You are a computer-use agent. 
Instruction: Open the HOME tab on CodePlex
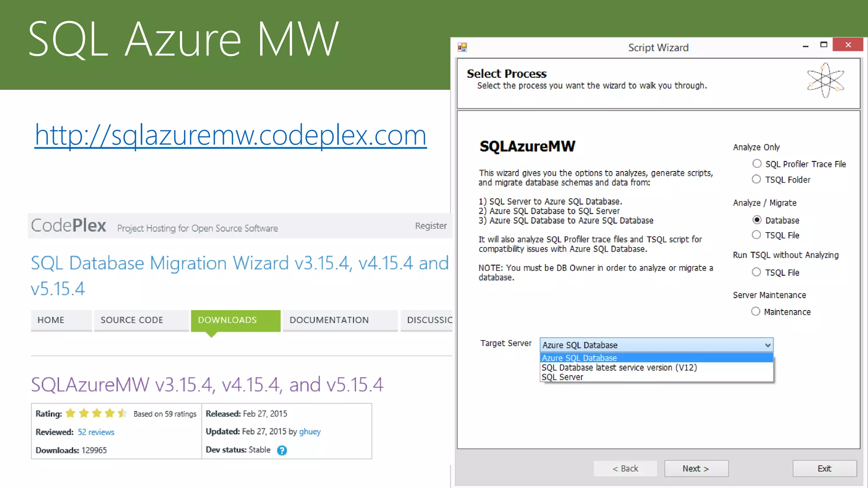pos(61,320)
